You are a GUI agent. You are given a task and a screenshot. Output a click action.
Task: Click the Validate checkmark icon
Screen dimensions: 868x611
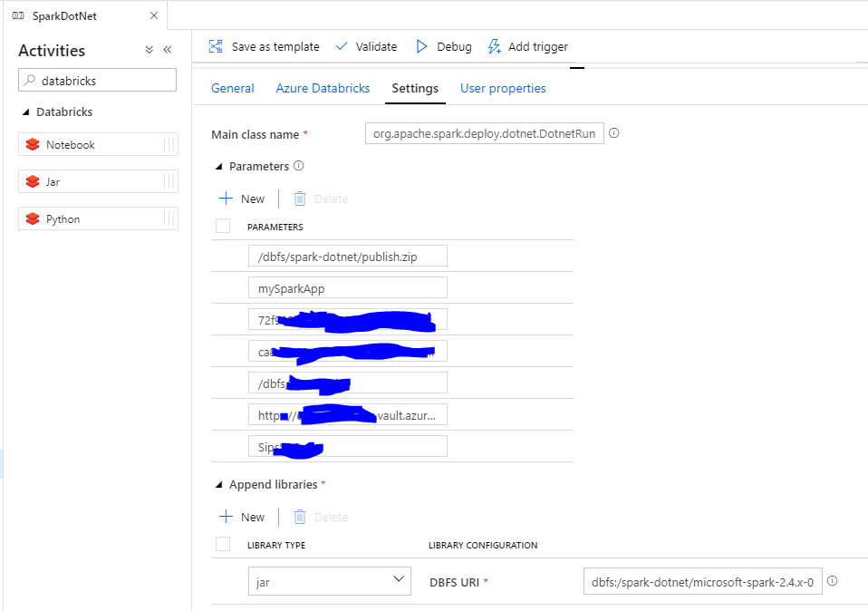coord(342,46)
